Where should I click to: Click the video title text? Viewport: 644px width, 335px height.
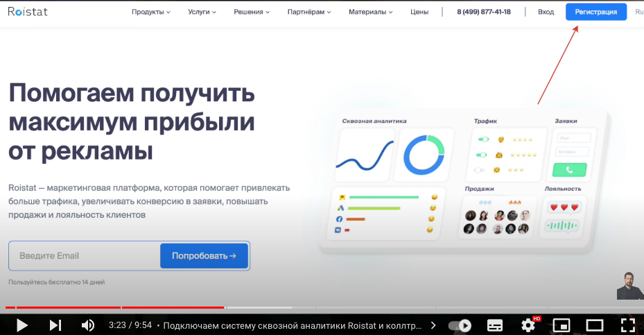pos(293,325)
